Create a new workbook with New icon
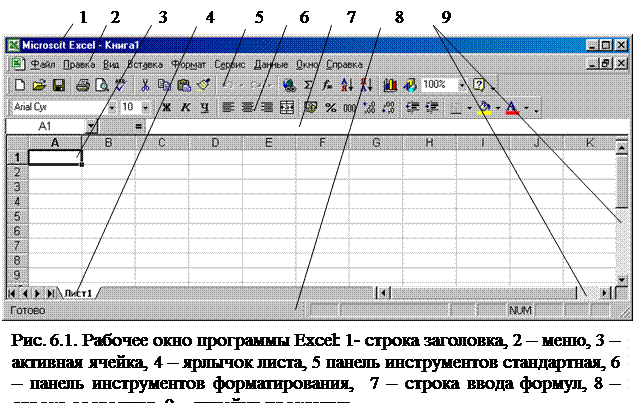The height and width of the screenshot is (410, 633). (x=19, y=85)
